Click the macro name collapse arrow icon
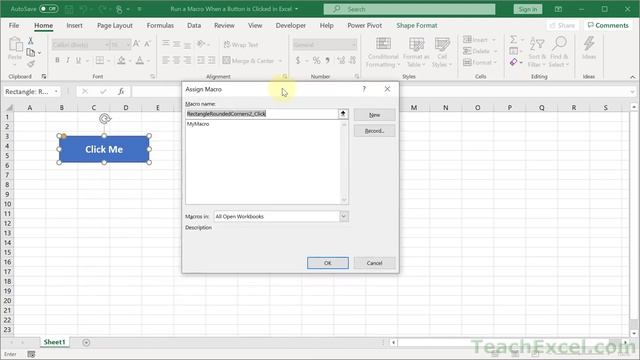 343,114
